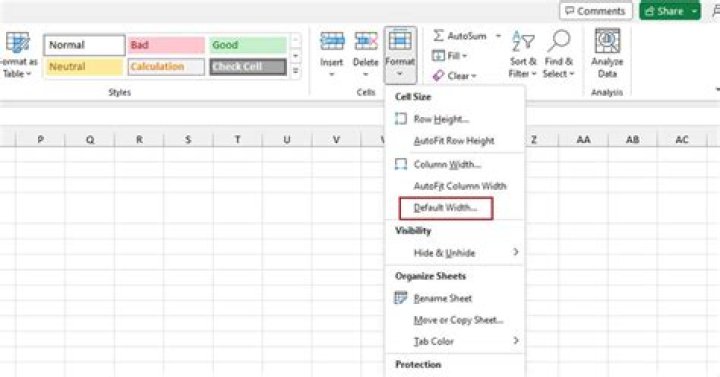Viewport: 720px width, 377px height.
Task: Choose AutoFit Row Height
Action: click(x=455, y=141)
